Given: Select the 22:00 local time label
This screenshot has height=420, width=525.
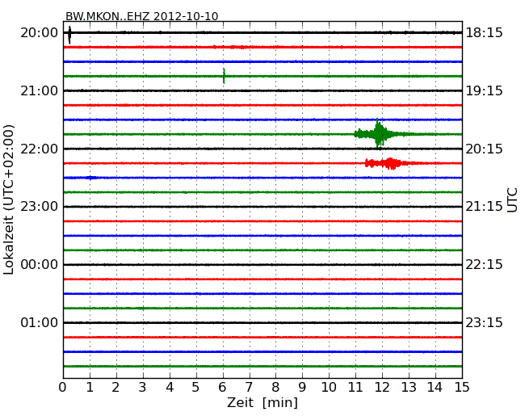Looking at the screenshot, I should (x=40, y=149).
